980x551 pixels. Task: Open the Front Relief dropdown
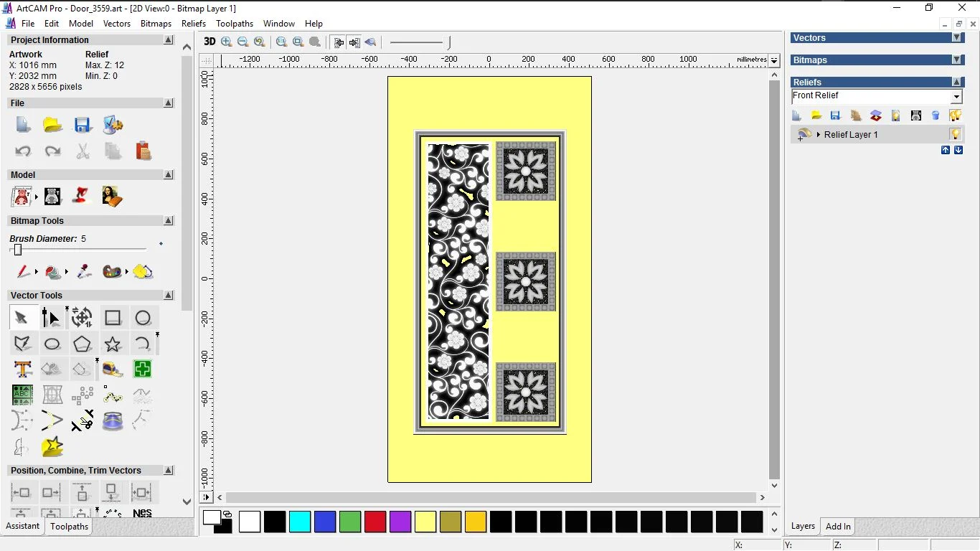coord(956,97)
